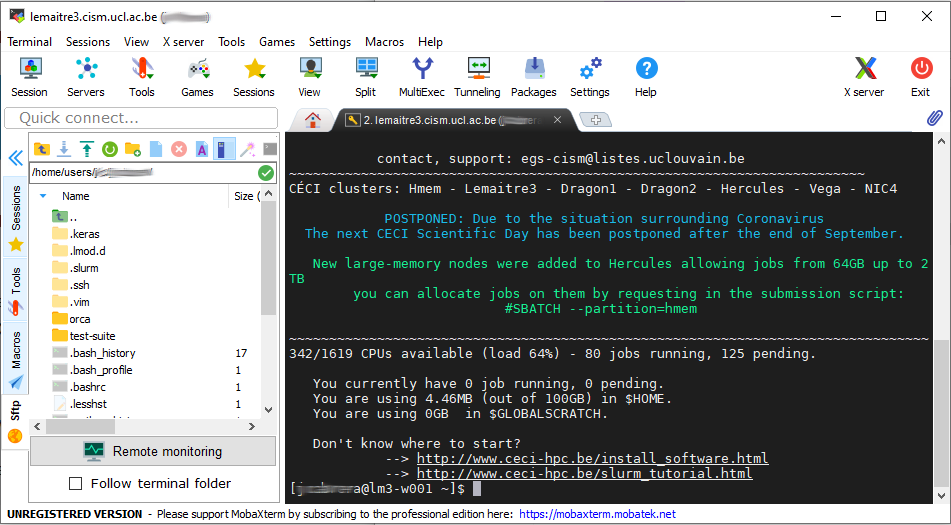
Task: Click the Remote monitoring button
Action: 153,451
